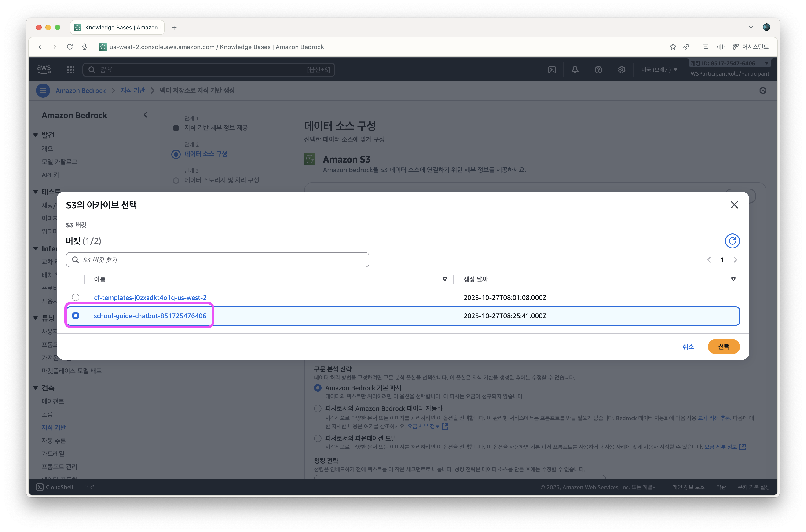
Task: Click the hamburger navigation menu icon
Action: click(43, 91)
